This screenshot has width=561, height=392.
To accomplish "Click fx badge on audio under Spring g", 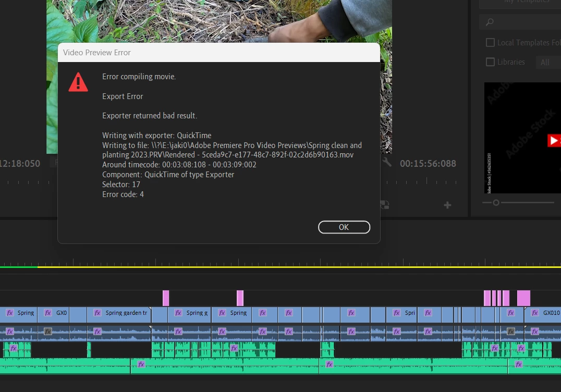I will tap(178, 332).
